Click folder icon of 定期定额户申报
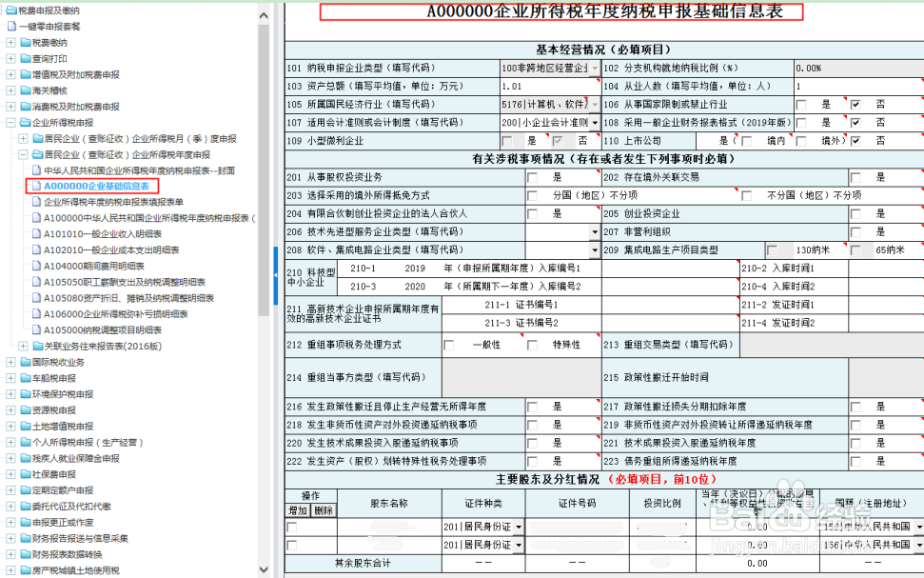The image size is (924, 578). tap(26, 489)
